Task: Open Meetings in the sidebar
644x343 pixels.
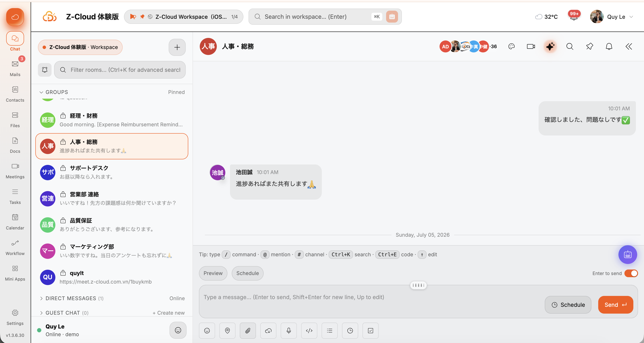Action: point(15,170)
